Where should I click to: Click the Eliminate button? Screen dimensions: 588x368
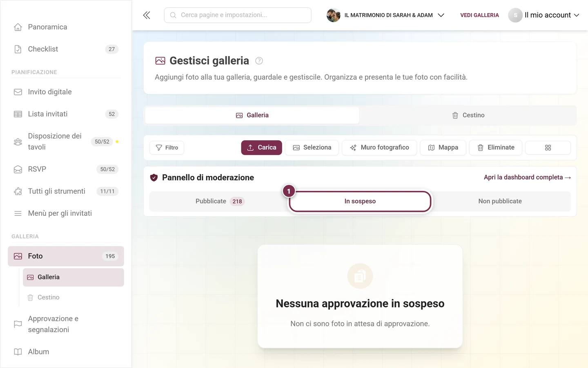pyautogui.click(x=496, y=148)
